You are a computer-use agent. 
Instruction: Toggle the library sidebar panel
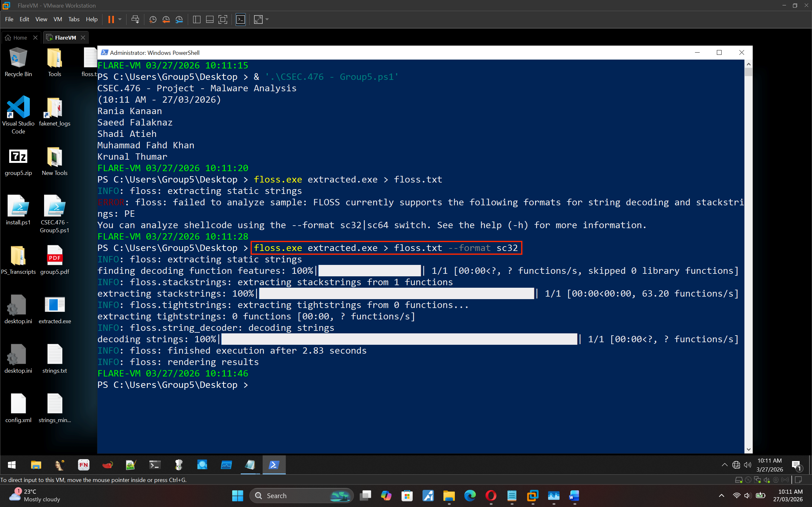coord(197,19)
